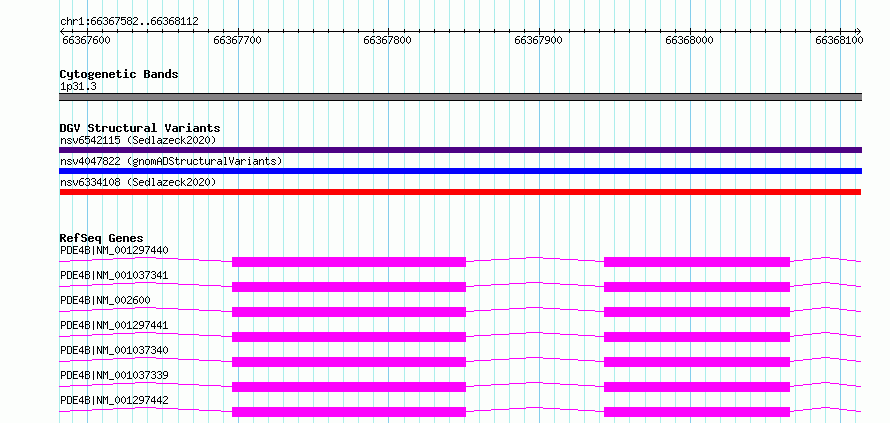The image size is (890, 423).
Task: Click the DGV Structural Variants track title
Action: coord(140,128)
